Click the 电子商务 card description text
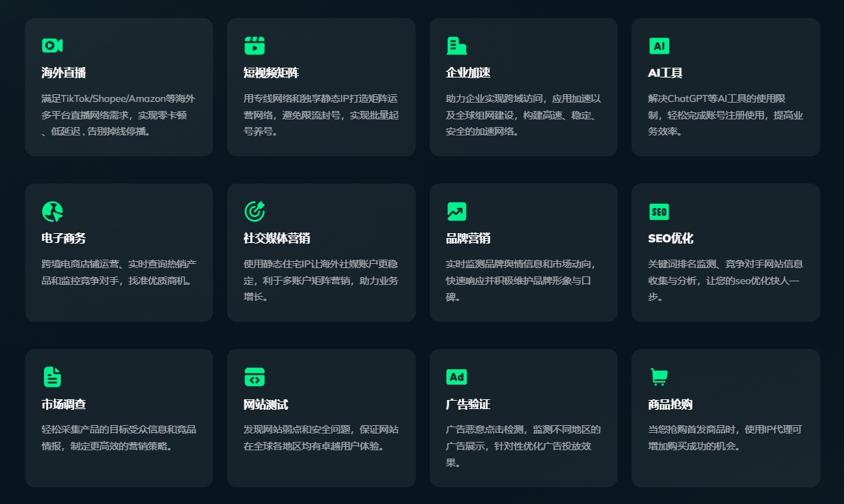This screenshot has height=504, width=844. click(x=119, y=272)
